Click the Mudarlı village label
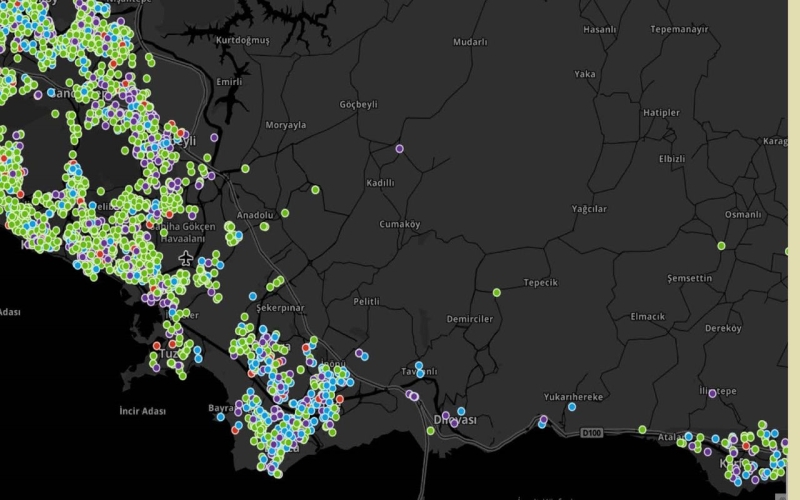 (470, 42)
